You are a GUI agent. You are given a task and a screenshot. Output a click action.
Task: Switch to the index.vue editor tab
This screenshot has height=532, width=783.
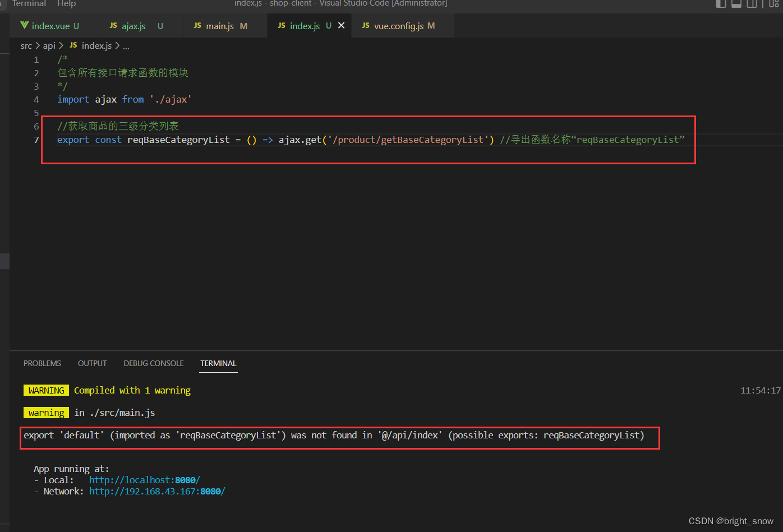tap(54, 26)
